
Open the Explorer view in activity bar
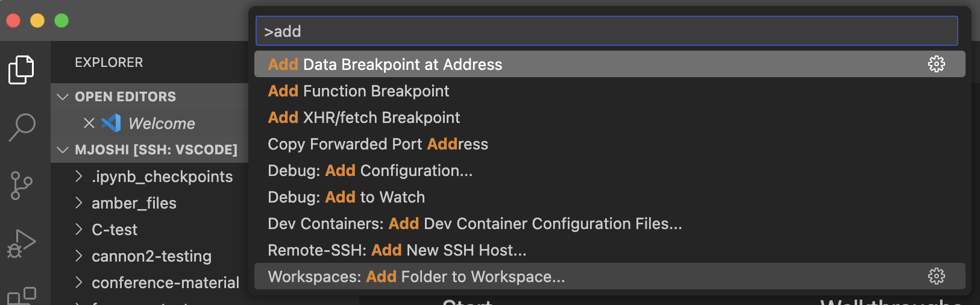pos(22,70)
